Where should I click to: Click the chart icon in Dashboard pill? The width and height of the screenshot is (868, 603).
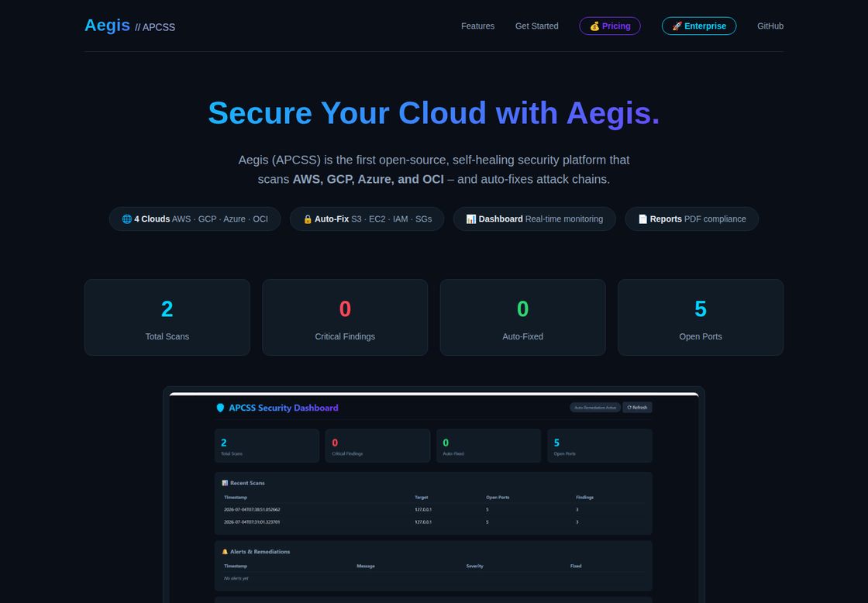click(471, 219)
